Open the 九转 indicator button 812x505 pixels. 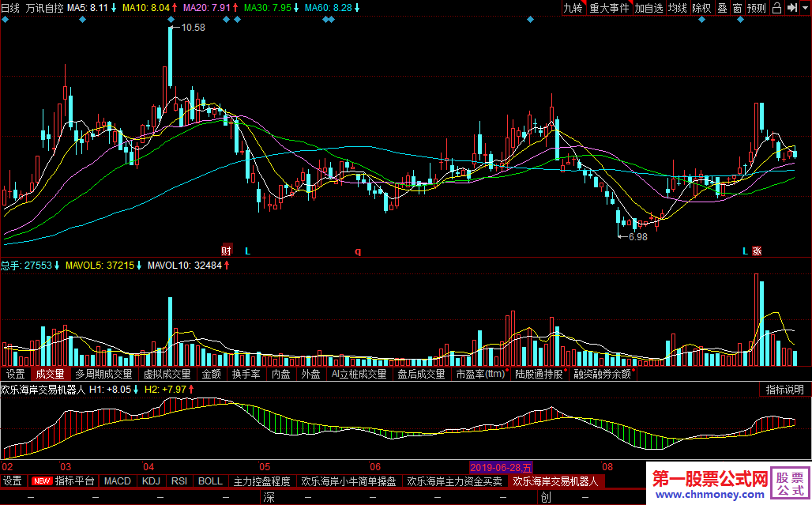pos(573,8)
